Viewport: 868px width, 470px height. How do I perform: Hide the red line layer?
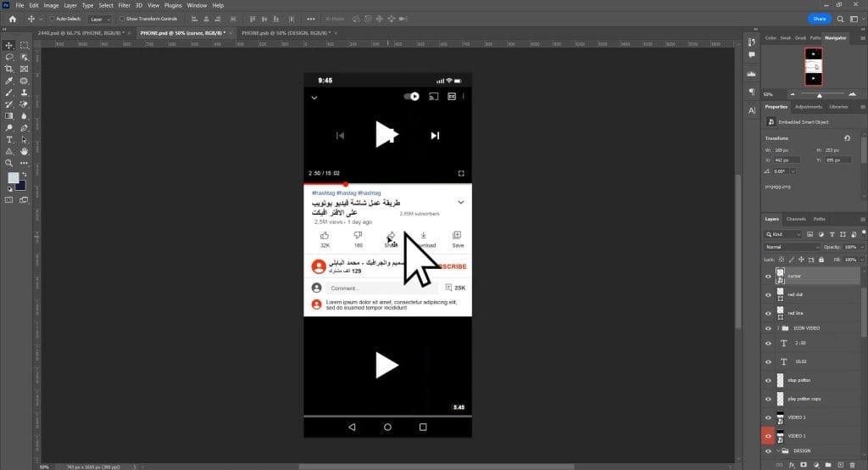pyautogui.click(x=768, y=313)
